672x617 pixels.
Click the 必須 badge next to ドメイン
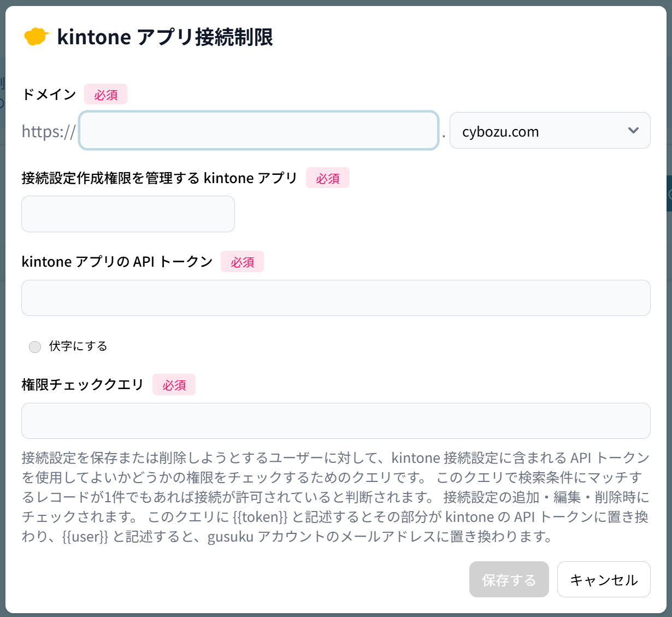(x=105, y=95)
